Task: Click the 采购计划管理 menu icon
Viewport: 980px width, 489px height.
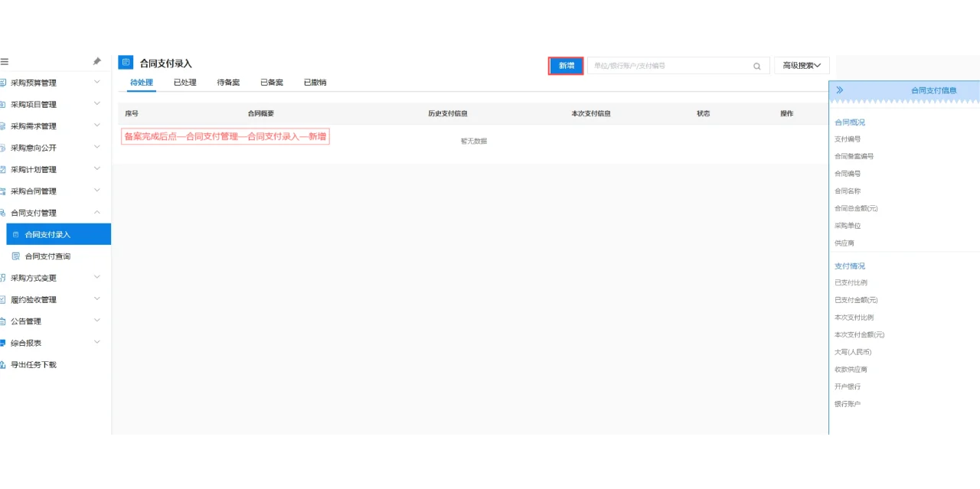Action: click(3, 170)
